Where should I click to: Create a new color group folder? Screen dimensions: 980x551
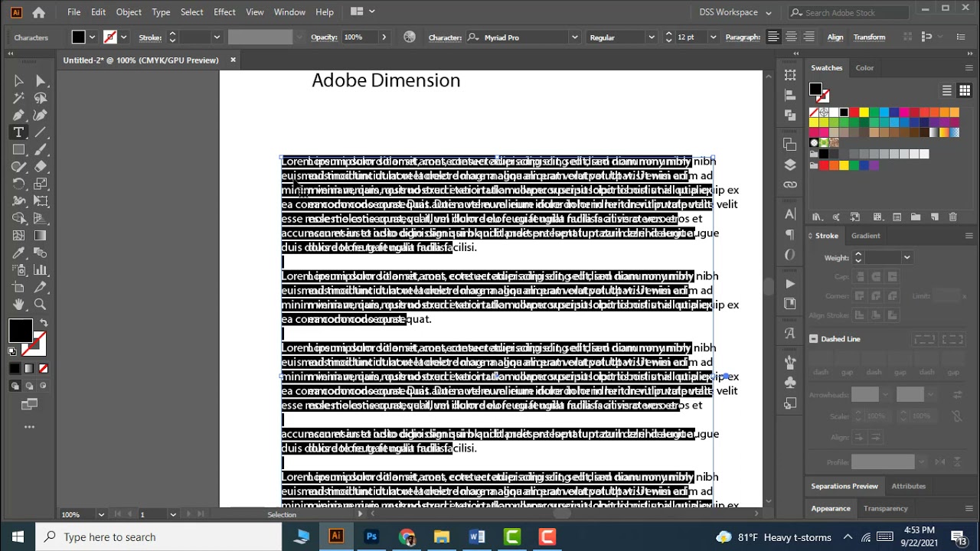point(915,217)
